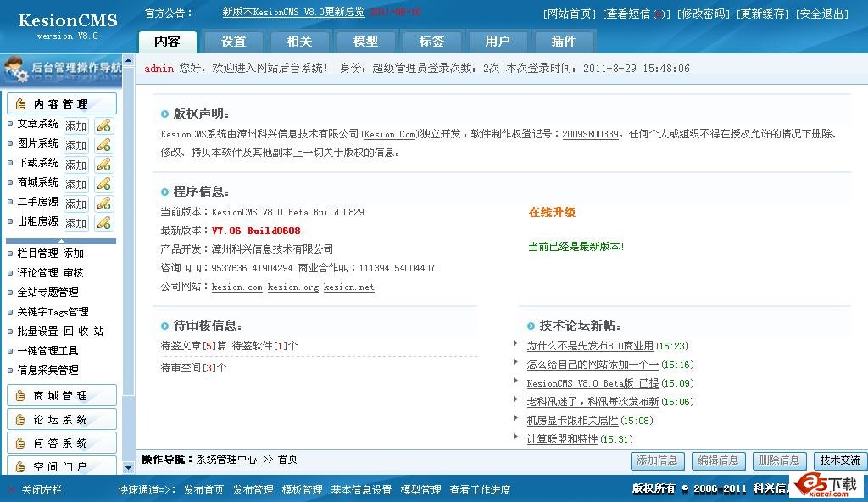Expand the 论坛系统 section

[x=61, y=420]
